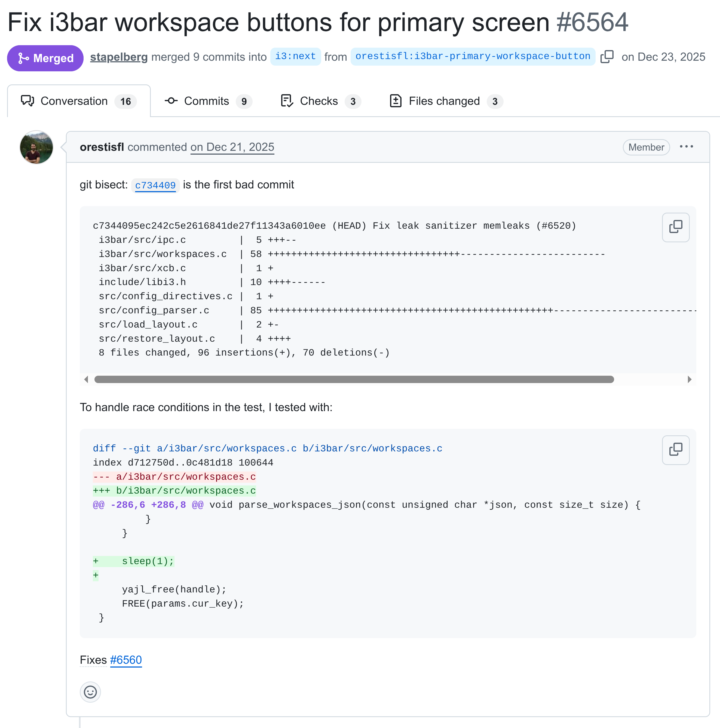720x728 pixels.
Task: Click the Files changed tab icon
Action: [x=396, y=101]
